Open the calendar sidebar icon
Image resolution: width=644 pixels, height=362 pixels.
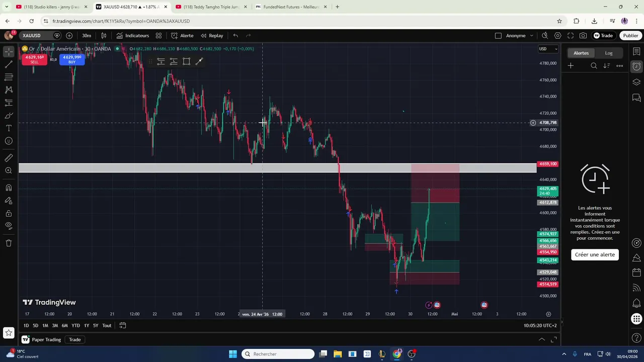(x=636, y=273)
